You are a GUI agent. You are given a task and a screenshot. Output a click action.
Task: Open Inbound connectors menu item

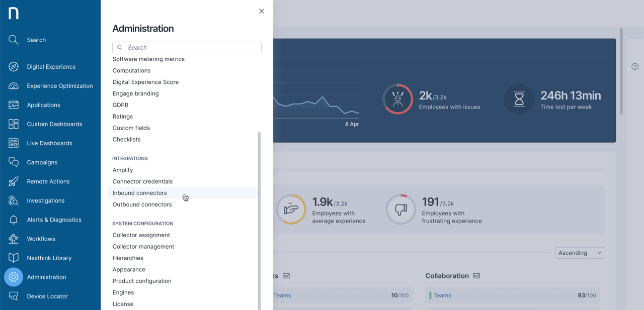point(140,193)
